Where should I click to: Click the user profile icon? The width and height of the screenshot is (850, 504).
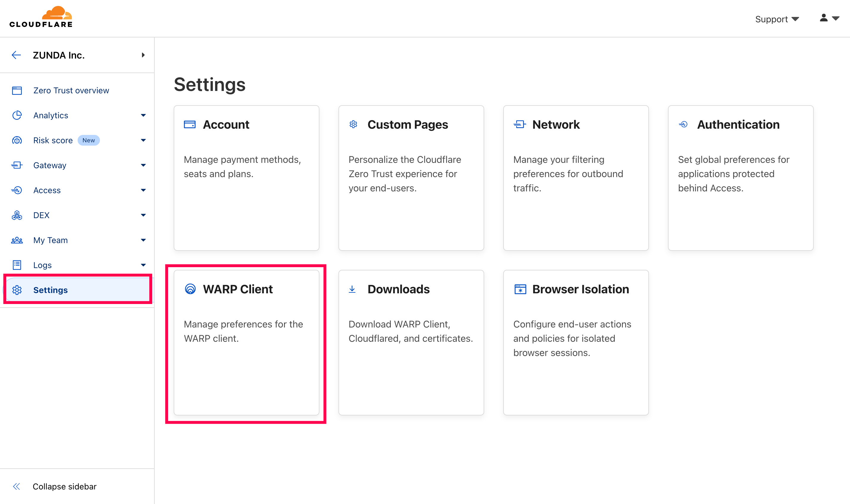pos(824,18)
